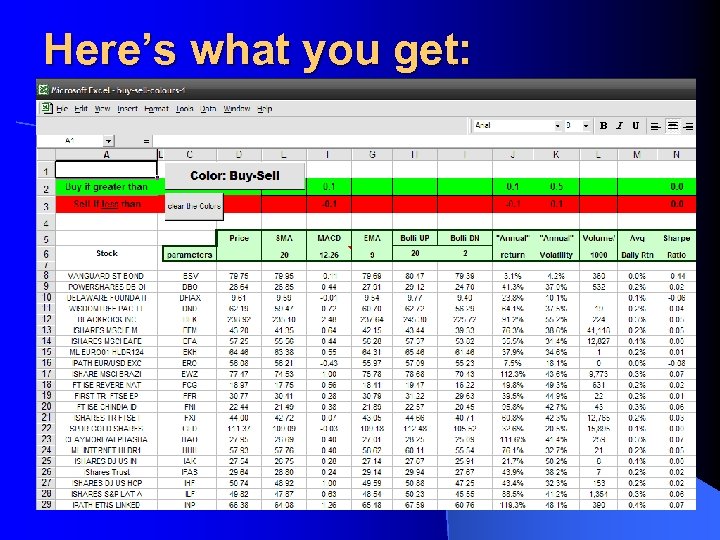
Task: Select row 29 header
Action: click(46, 504)
